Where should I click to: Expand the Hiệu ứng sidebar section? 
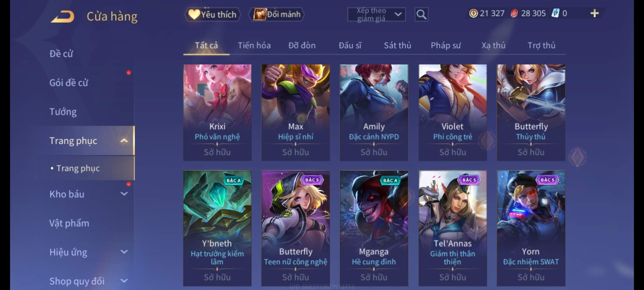click(x=124, y=252)
